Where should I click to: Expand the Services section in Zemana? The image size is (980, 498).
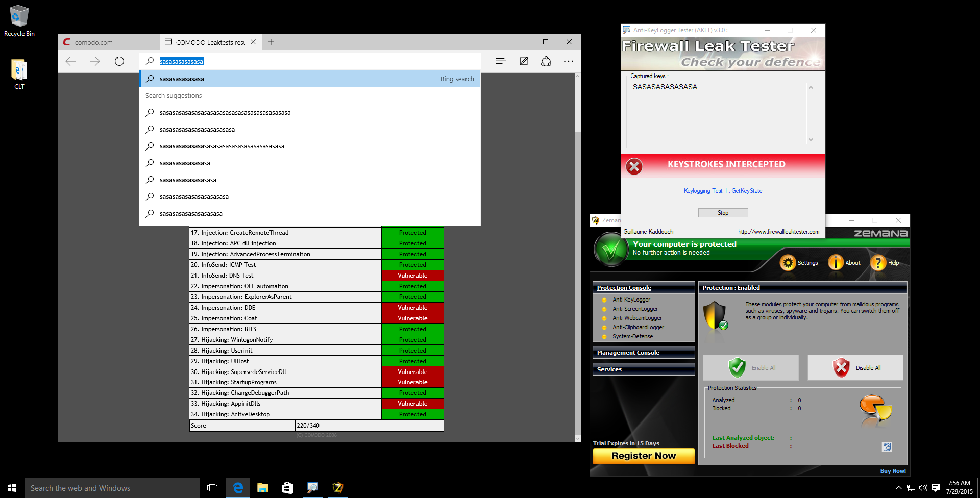644,369
